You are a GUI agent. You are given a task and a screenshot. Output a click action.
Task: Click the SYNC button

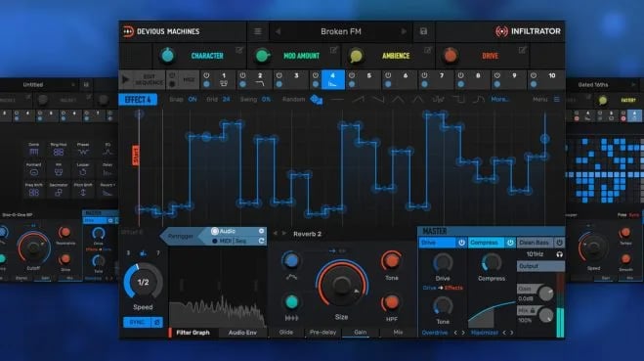pos(137,322)
